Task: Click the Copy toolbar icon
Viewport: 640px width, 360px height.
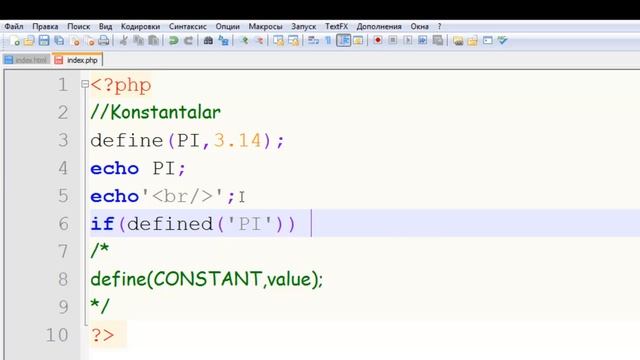Action: click(x=138, y=40)
